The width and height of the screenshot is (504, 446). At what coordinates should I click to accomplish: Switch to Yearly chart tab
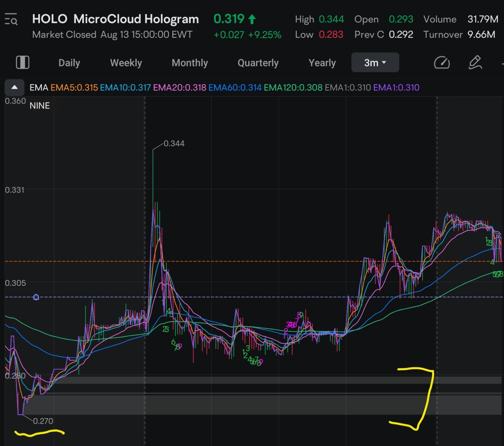(322, 63)
